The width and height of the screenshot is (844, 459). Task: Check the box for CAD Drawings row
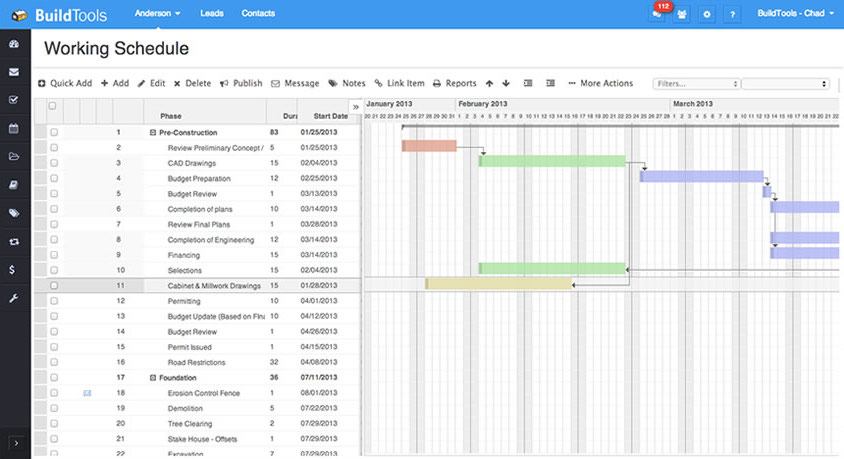click(54, 163)
